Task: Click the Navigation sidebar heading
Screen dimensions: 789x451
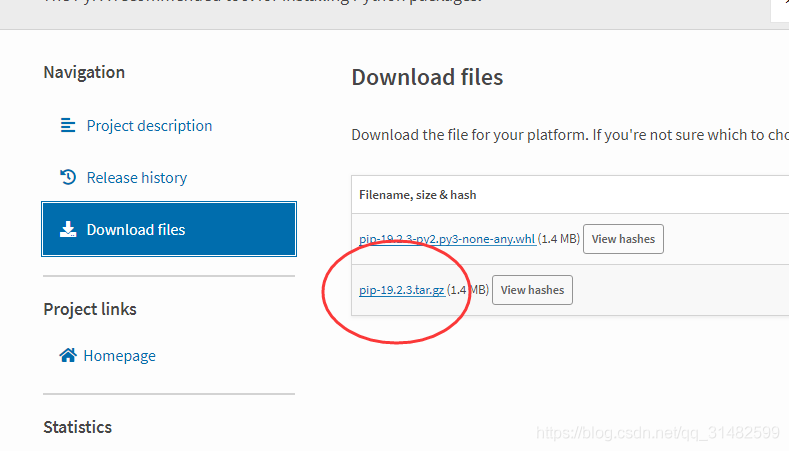Action: (x=84, y=72)
